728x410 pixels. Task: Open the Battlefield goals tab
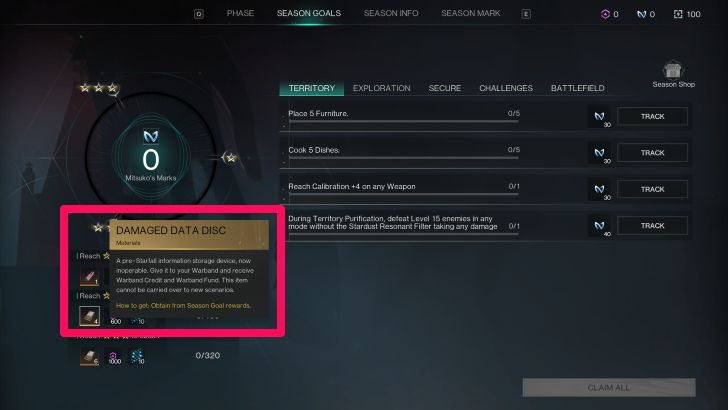pyautogui.click(x=577, y=88)
